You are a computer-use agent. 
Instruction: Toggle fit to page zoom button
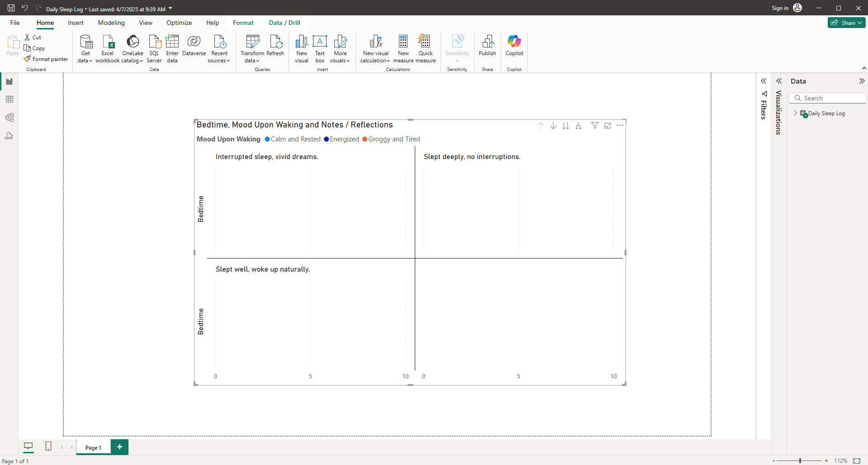[856, 460]
